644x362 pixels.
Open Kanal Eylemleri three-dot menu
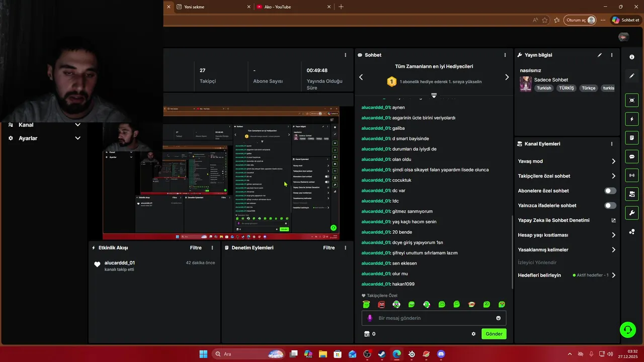coord(612,144)
